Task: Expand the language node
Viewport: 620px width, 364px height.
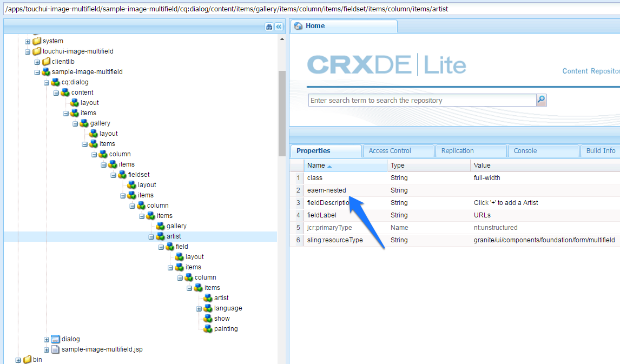Action: tap(199, 308)
